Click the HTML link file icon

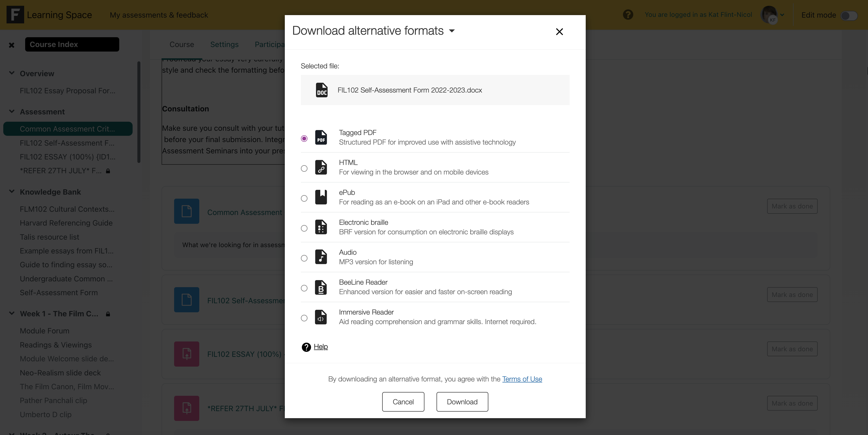[321, 167]
